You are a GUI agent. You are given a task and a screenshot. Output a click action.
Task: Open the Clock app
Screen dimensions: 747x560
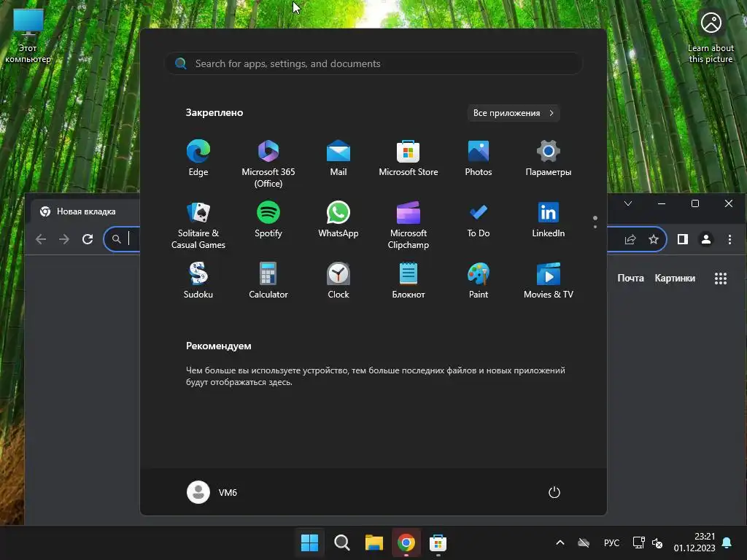338,281
